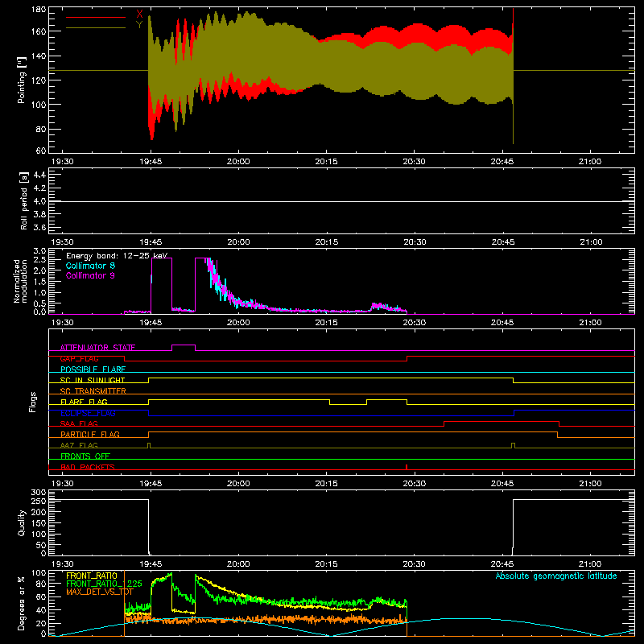Click the 20:00 tick under Roll period panel
Viewport: 644px width, 644px height.
pos(238,242)
